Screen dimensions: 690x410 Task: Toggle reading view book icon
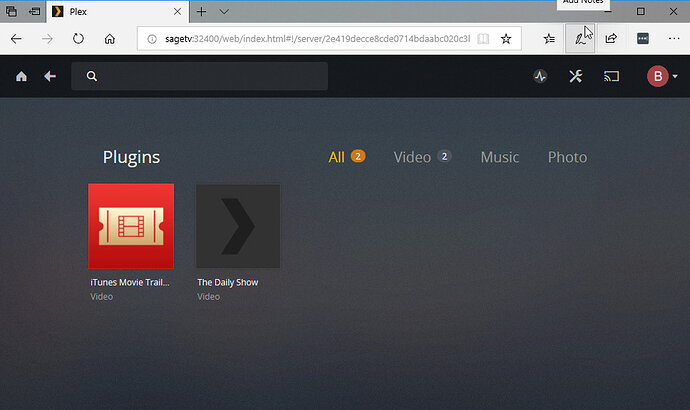coord(483,39)
